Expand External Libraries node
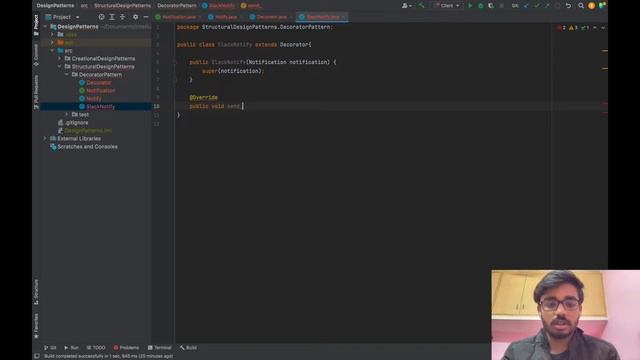 coord(45,139)
